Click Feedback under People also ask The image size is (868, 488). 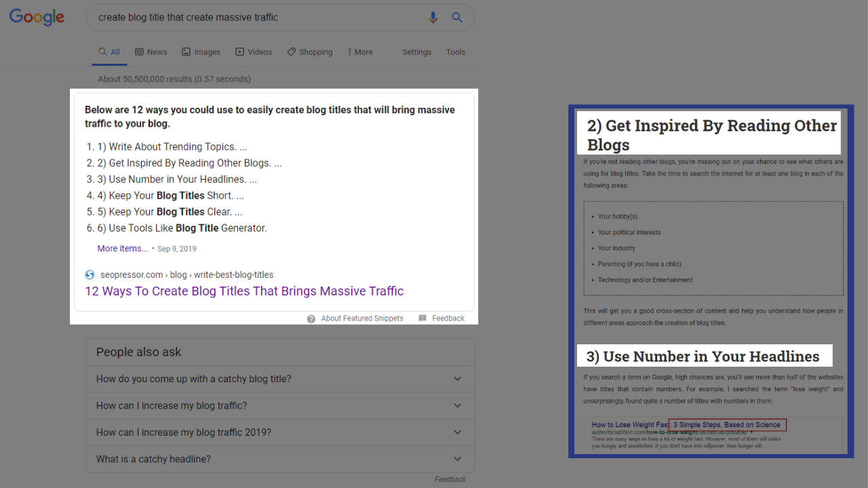pyautogui.click(x=450, y=479)
